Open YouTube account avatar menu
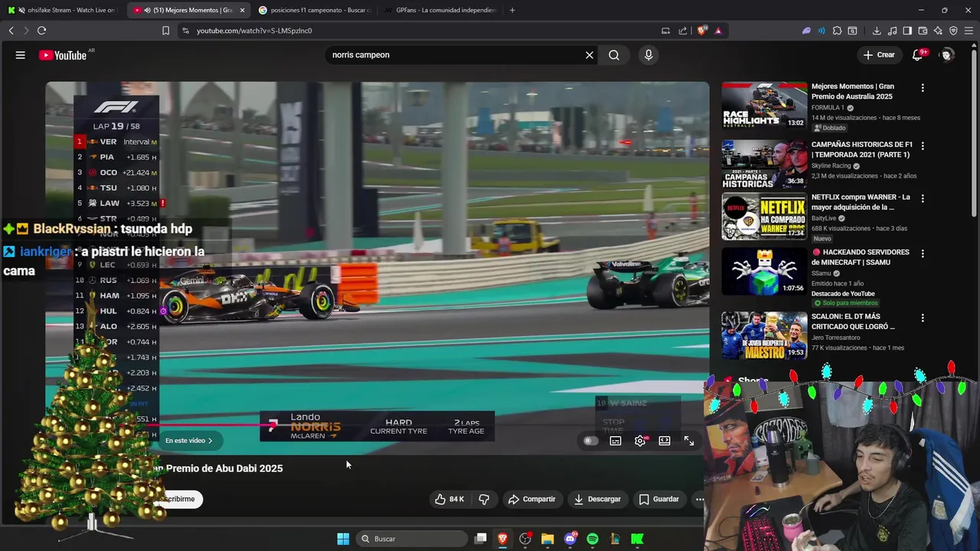 coord(947,55)
